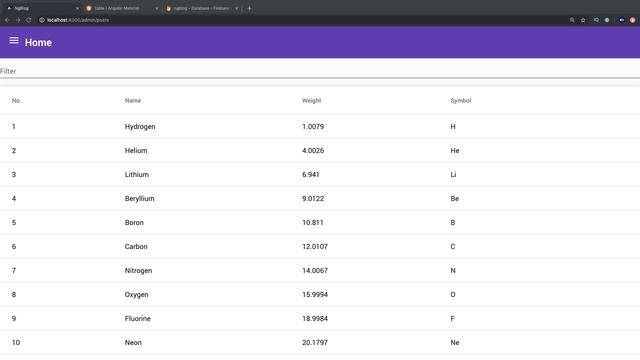This screenshot has height=360, width=640.
Task: Click weight value 14.0067
Action: tap(315, 271)
